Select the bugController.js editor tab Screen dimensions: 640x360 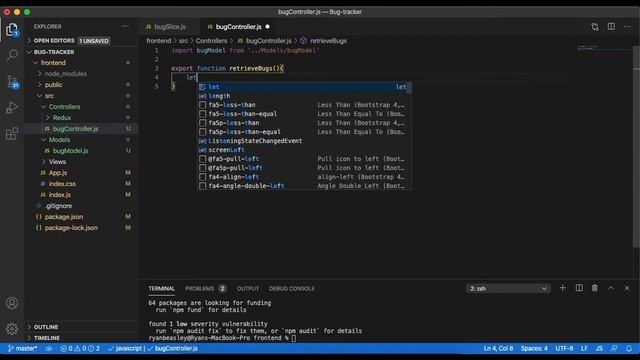tap(239, 27)
